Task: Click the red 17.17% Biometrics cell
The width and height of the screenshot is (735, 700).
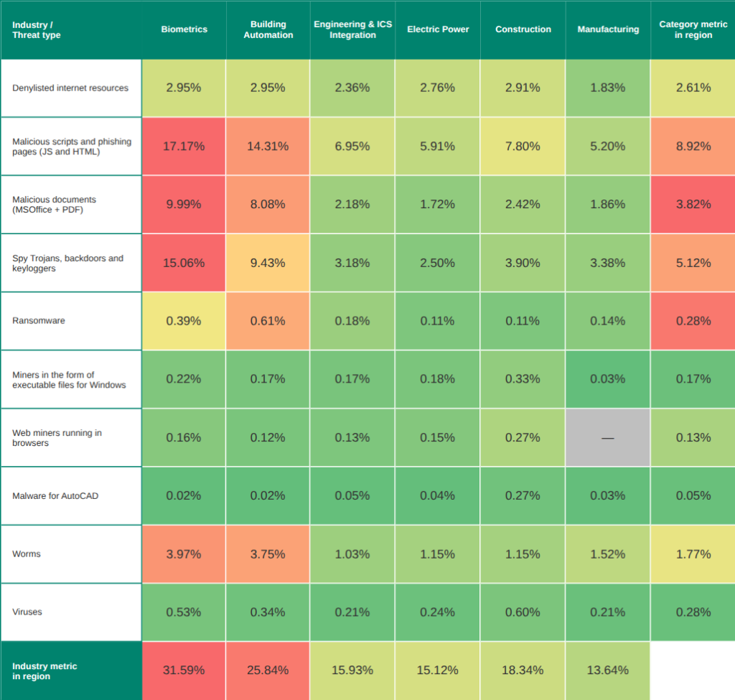Action: point(184,146)
